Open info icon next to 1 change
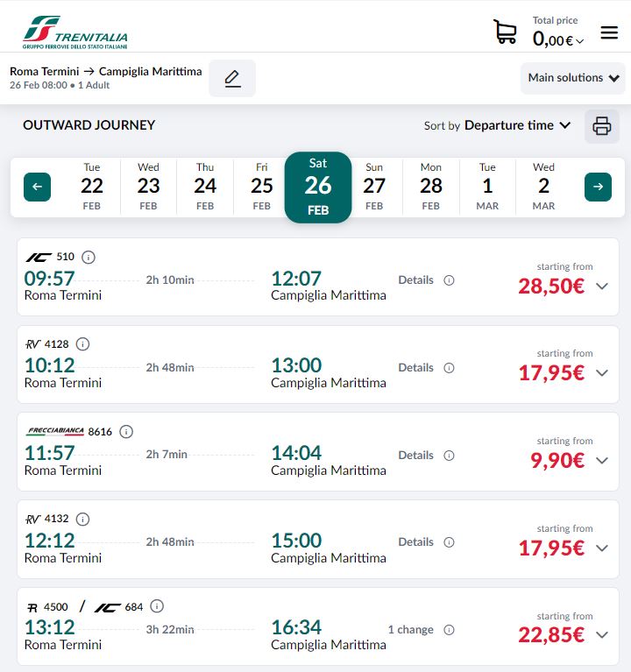The width and height of the screenshot is (631, 672). (450, 630)
